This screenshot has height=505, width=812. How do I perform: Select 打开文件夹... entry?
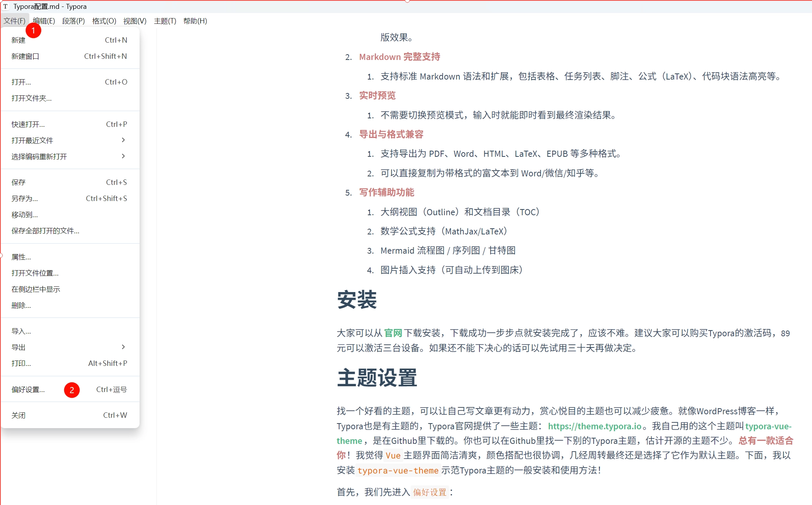tap(70, 98)
